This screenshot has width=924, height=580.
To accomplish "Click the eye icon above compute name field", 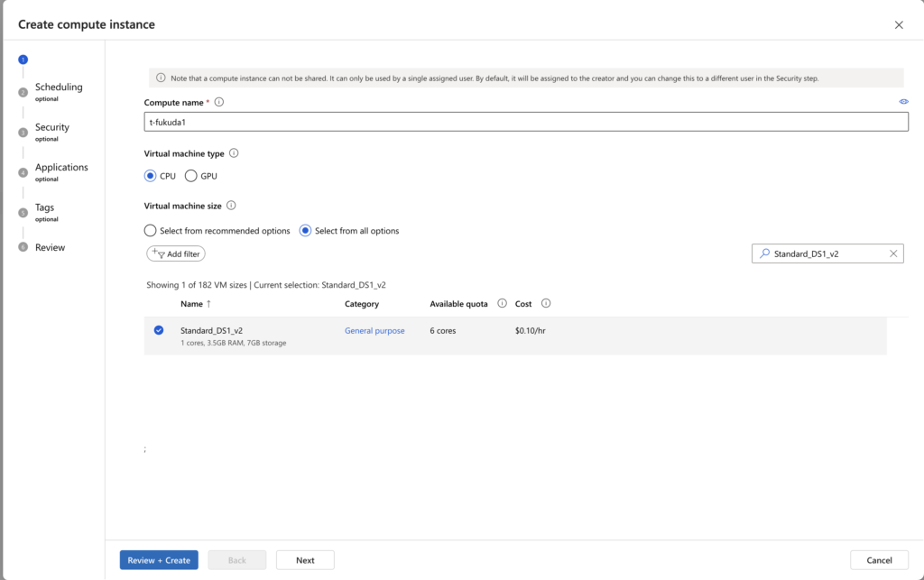I will (903, 102).
